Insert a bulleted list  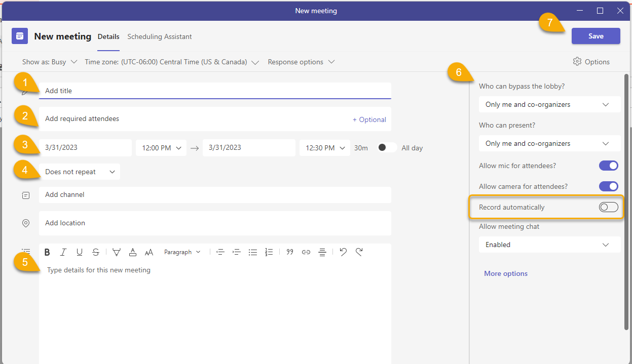coord(253,252)
